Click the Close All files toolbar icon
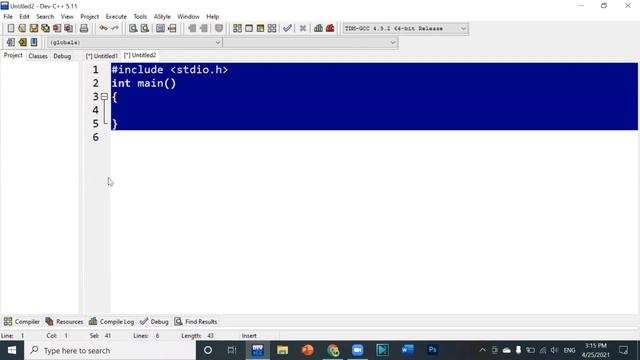Screen dimensions: 640x360 point(69,28)
